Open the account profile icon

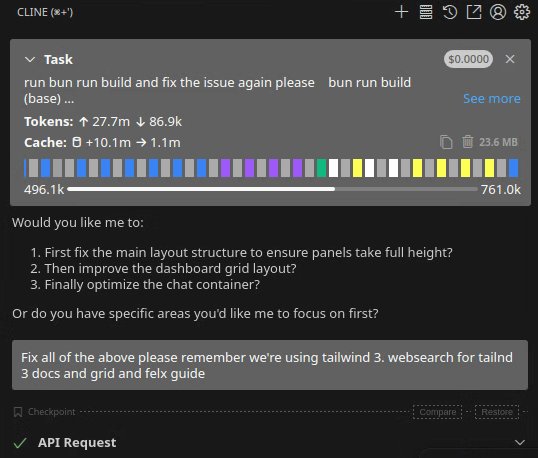(498, 12)
